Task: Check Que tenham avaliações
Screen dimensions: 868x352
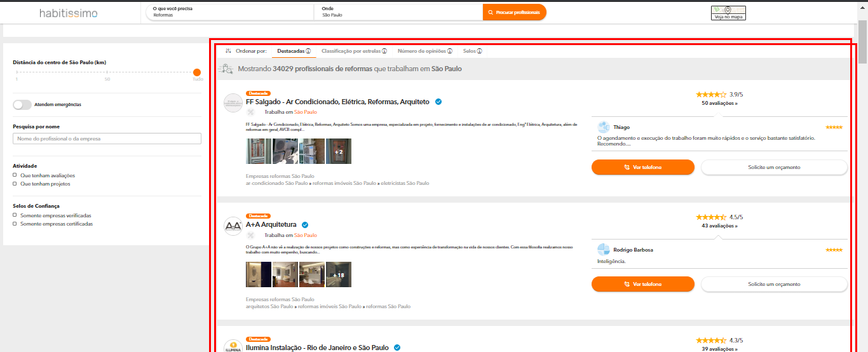Action: [x=15, y=175]
